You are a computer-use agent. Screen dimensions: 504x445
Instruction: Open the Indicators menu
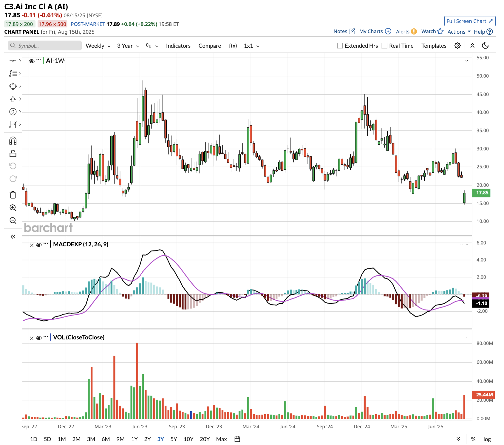pyautogui.click(x=178, y=46)
